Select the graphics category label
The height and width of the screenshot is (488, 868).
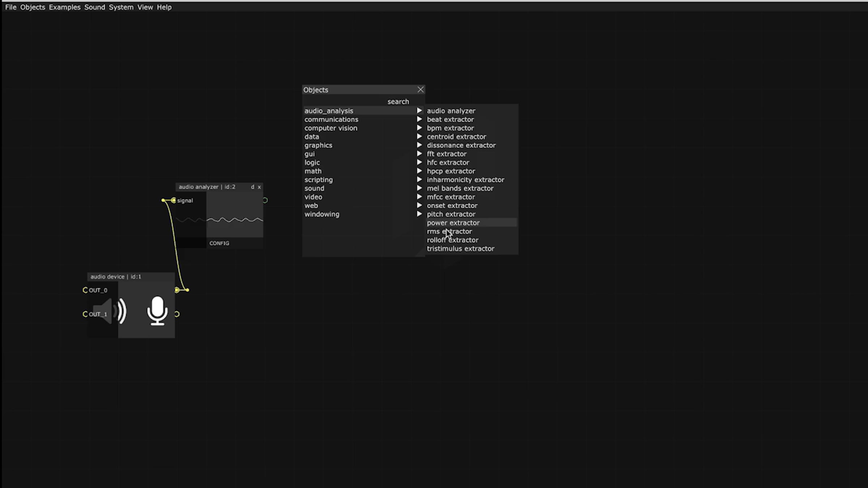(318, 145)
